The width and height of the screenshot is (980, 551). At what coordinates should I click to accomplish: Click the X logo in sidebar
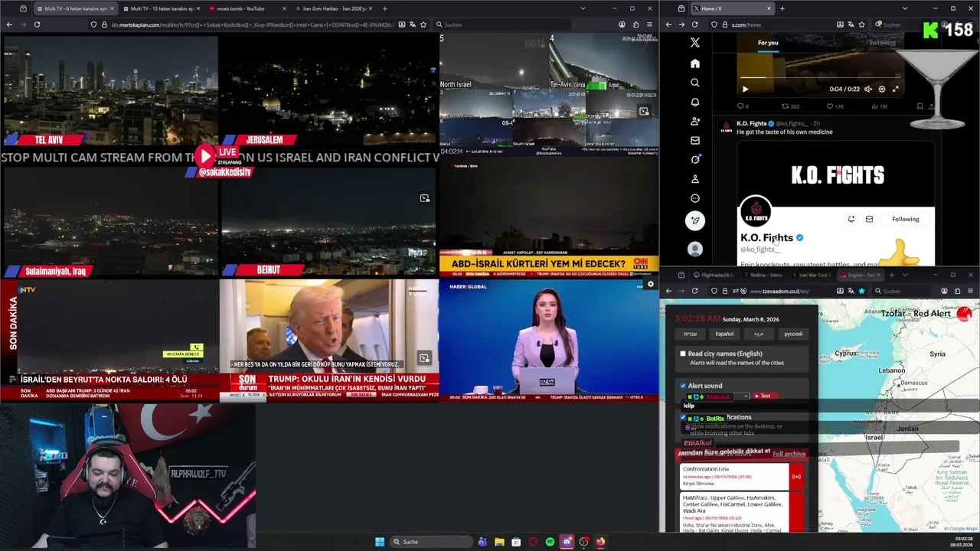coord(695,43)
